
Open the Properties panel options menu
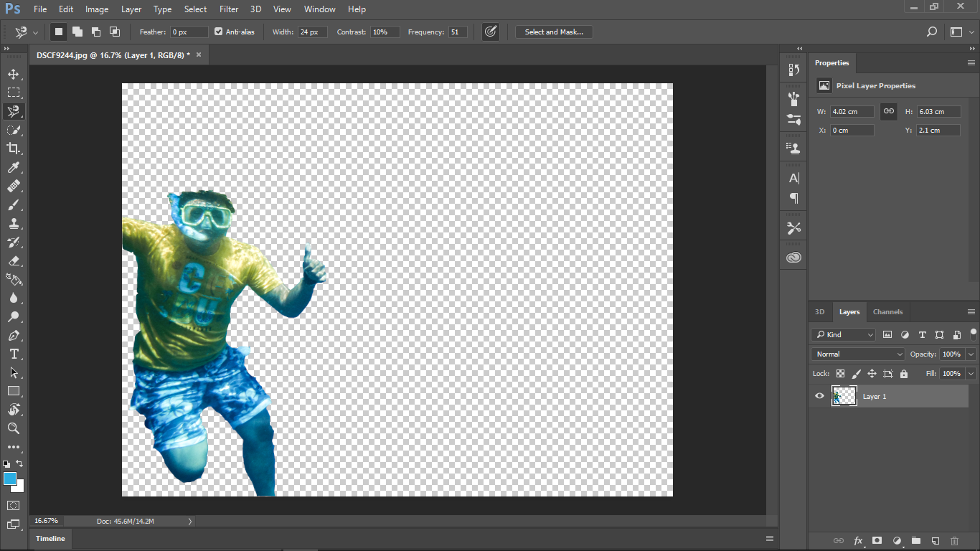[971, 63]
